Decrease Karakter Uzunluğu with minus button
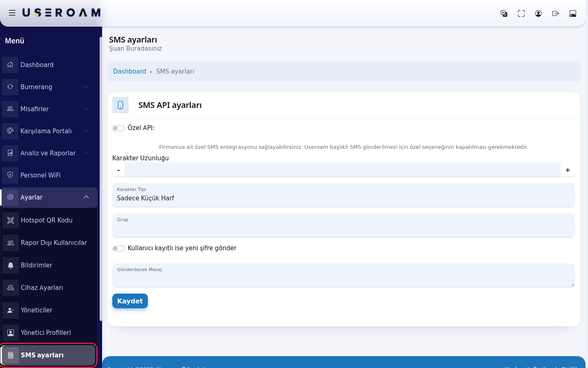This screenshot has height=368, width=588. click(x=118, y=170)
